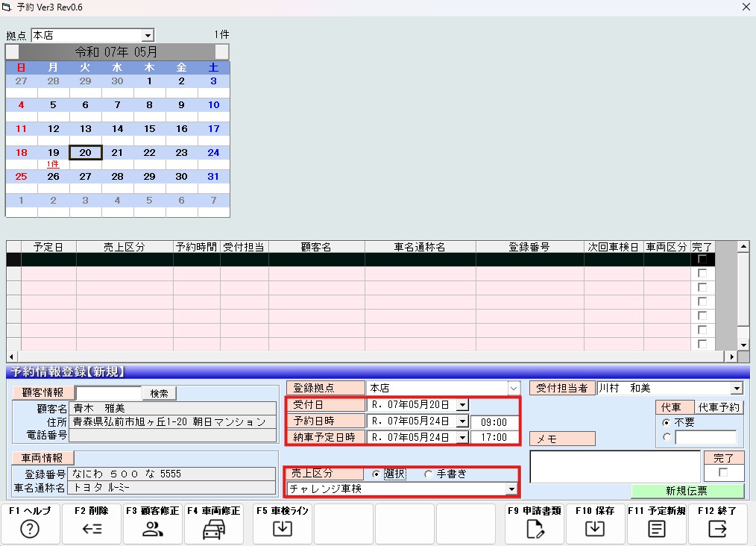Click the 青木 雅美 customer name field
The height and width of the screenshot is (546, 756).
173,409
